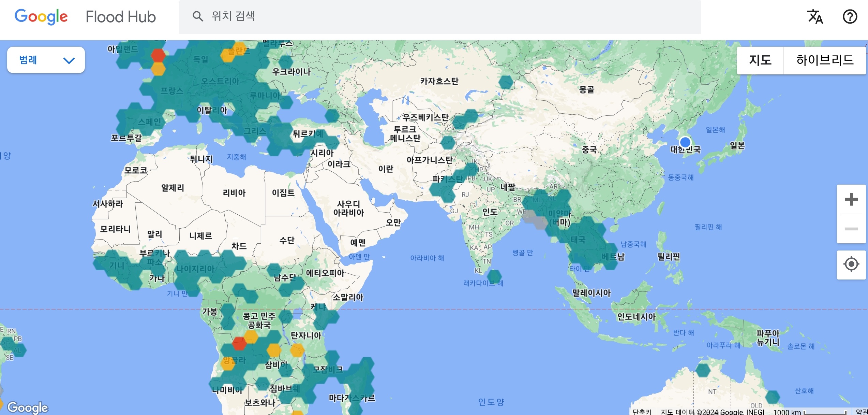Viewport: 868px width, 415px height.
Task: Click the Google logo in header
Action: click(x=41, y=16)
